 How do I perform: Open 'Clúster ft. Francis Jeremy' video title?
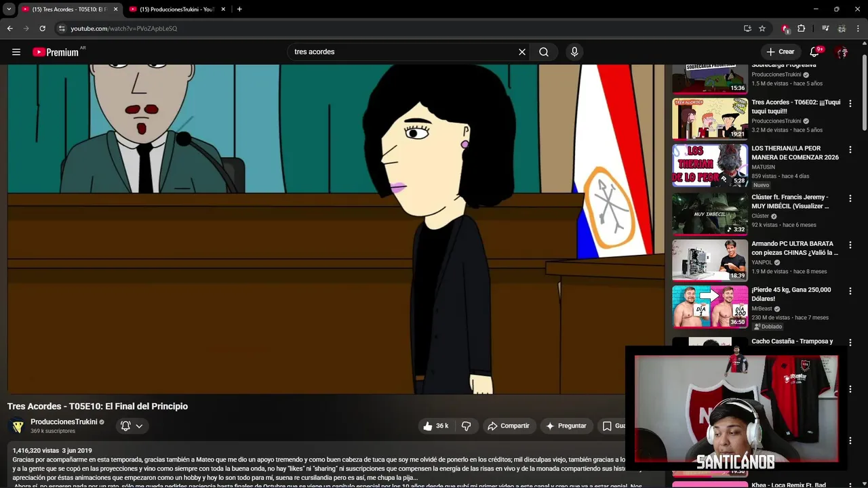[791, 201]
